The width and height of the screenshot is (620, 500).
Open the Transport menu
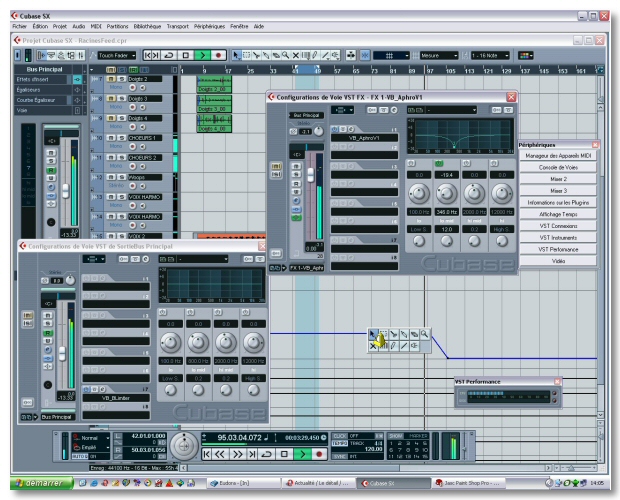(178, 26)
